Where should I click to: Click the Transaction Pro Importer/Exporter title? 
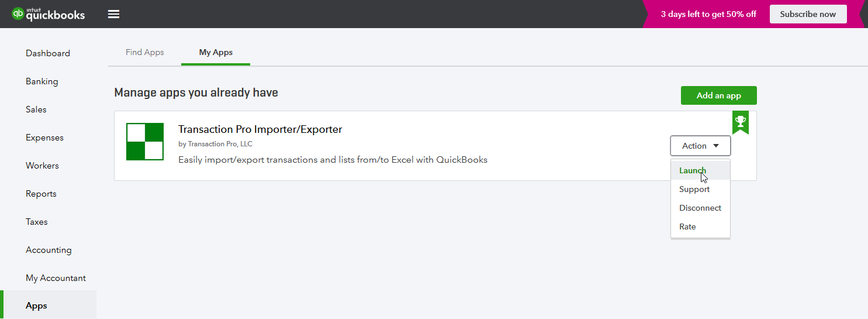tap(260, 129)
